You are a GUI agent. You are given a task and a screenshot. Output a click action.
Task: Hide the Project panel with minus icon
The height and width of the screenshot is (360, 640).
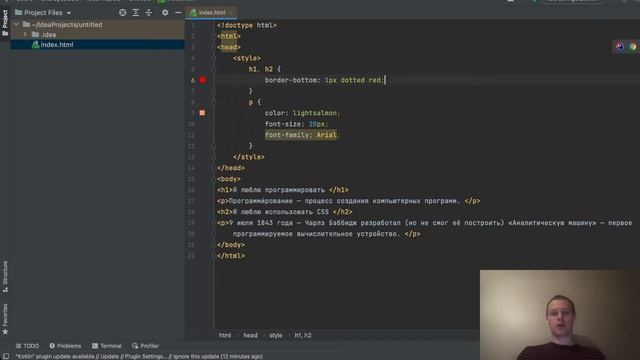178,13
